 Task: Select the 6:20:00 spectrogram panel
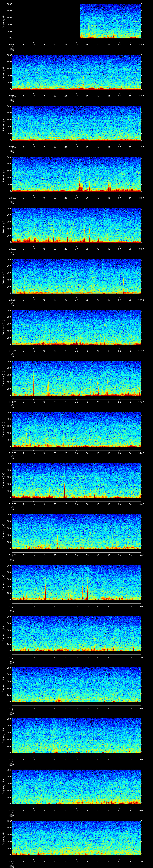[76, 838]
